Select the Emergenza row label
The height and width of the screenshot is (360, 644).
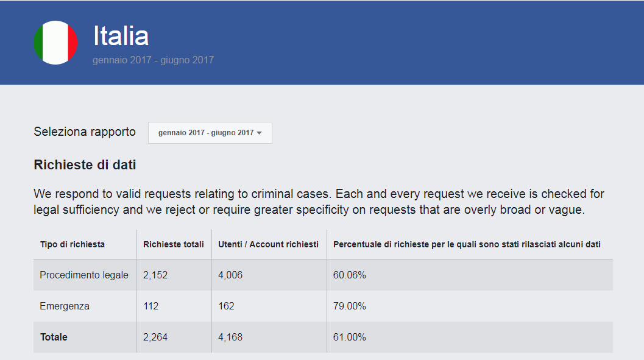pyautogui.click(x=65, y=306)
